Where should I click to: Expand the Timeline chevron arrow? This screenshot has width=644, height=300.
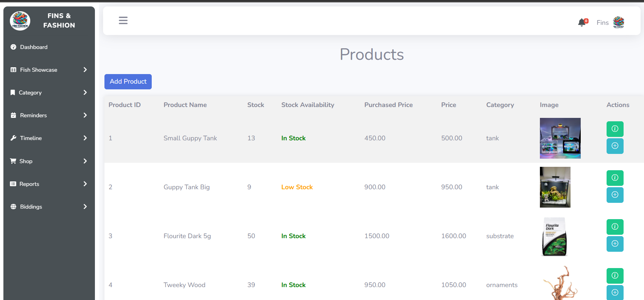point(85,138)
